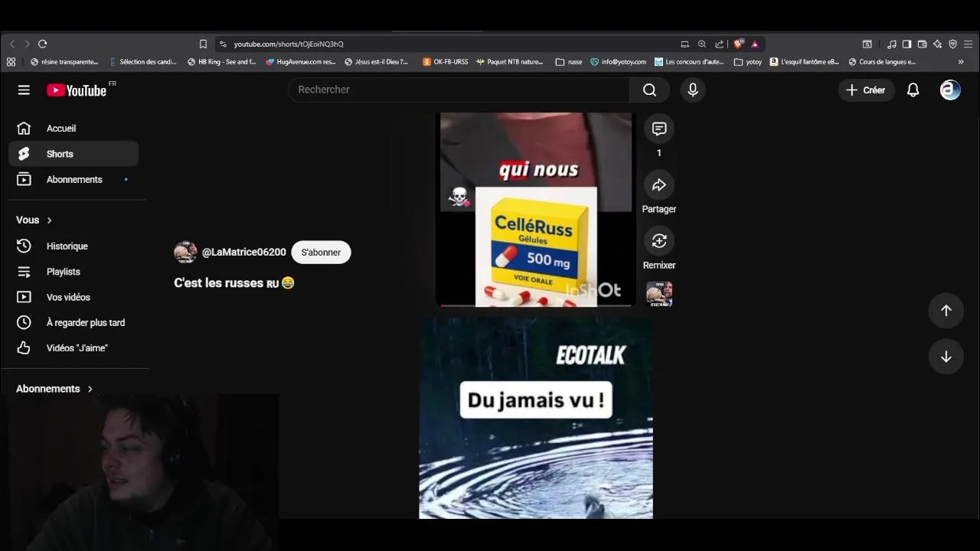Open the "HB Ring - See and f..." bookmark
The height and width of the screenshot is (551, 980).
221,62
